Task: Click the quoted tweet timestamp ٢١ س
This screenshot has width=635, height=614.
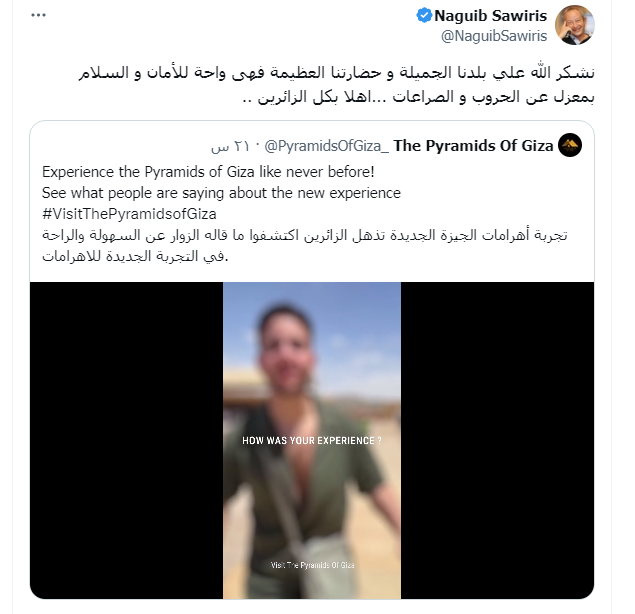Action: (230, 146)
